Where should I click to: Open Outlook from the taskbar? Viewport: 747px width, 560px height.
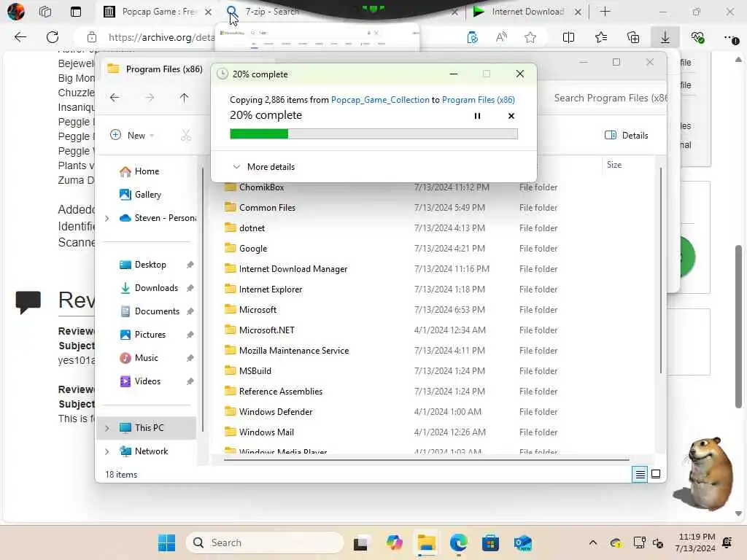click(522, 542)
